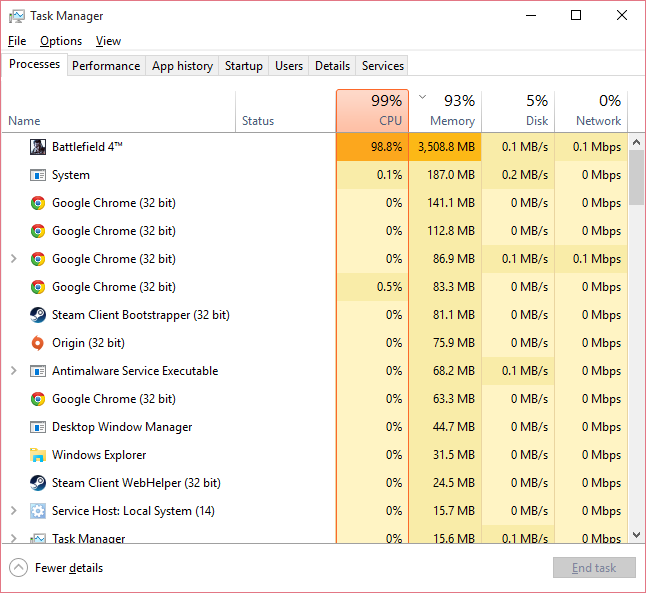Viewport: 646px width, 593px height.
Task: Expand the Service Host: Local System group
Action: (x=13, y=511)
